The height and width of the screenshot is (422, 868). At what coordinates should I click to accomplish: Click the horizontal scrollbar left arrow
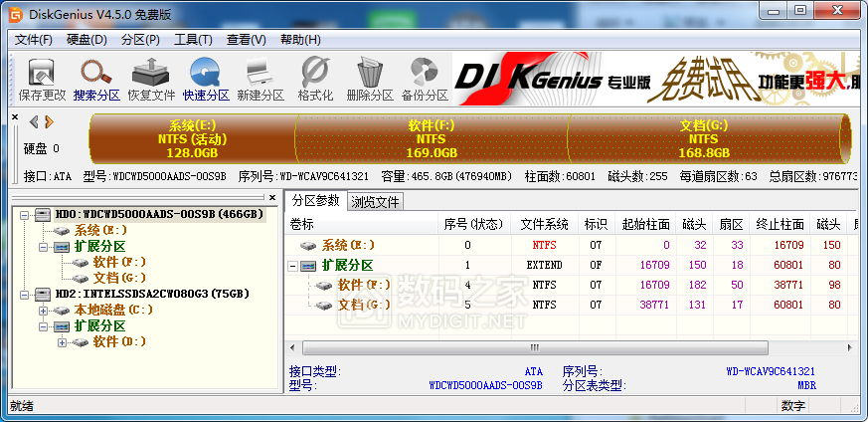(293, 347)
